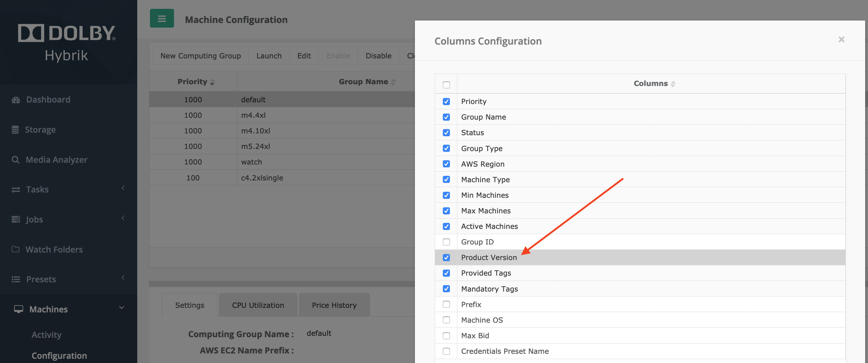Click the Disable button

coord(378,56)
